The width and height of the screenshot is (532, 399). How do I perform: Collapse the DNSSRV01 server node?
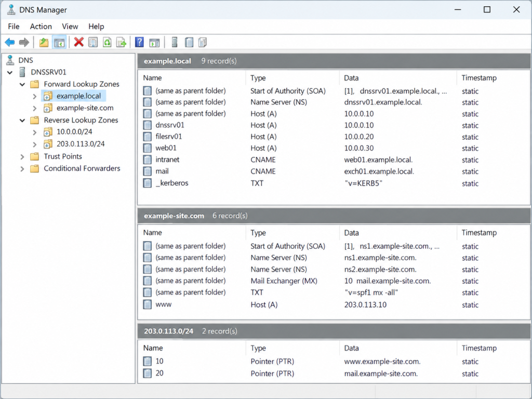coord(10,72)
